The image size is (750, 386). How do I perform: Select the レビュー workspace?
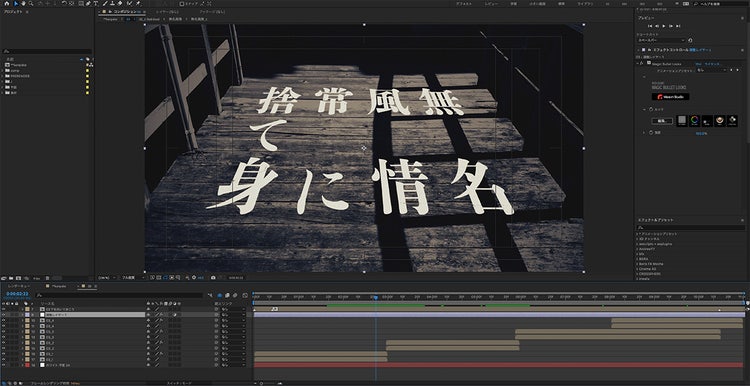(x=491, y=3)
